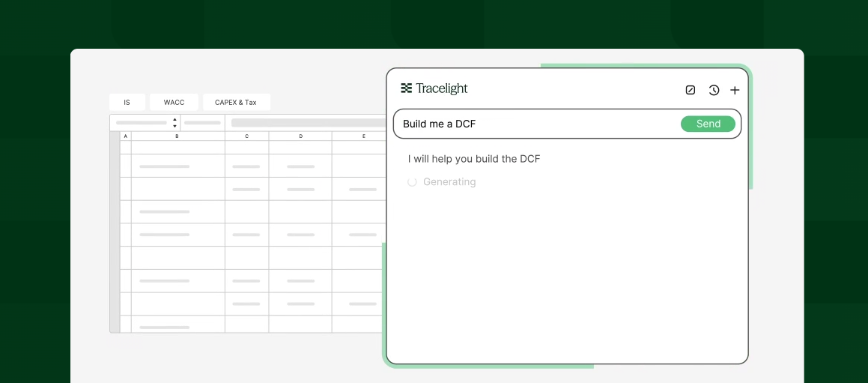
Task: Open the edit/compose icon in Tracelight panel
Action: click(691, 90)
